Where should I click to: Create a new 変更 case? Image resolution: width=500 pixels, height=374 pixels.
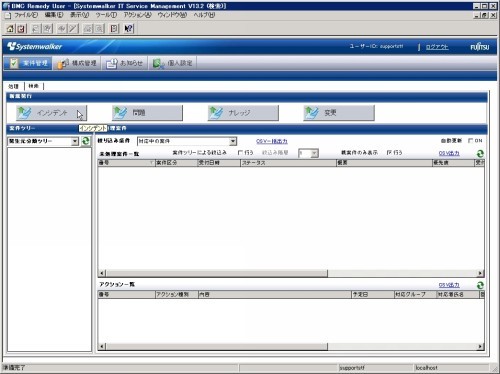[x=339, y=113]
